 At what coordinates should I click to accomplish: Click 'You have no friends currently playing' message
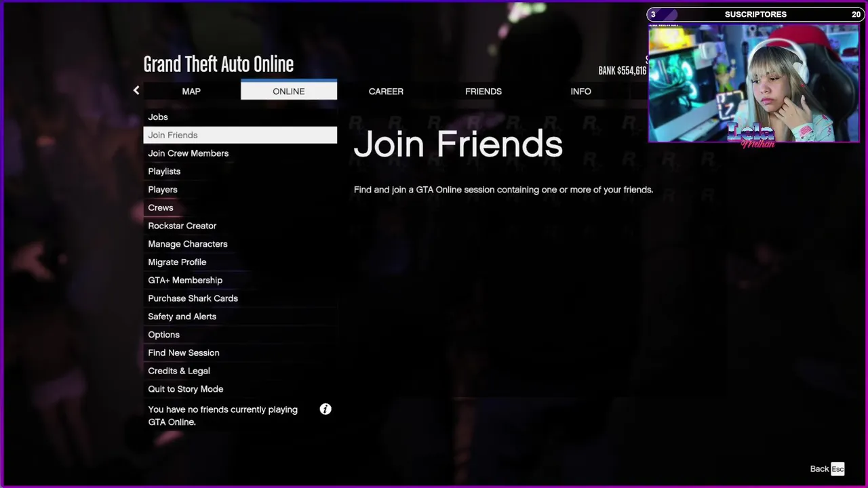[222, 415]
